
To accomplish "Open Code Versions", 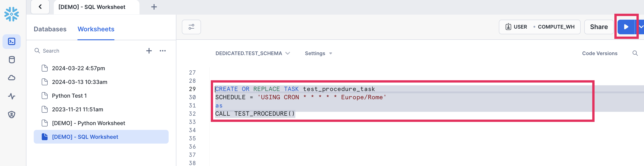I will 600,54.
